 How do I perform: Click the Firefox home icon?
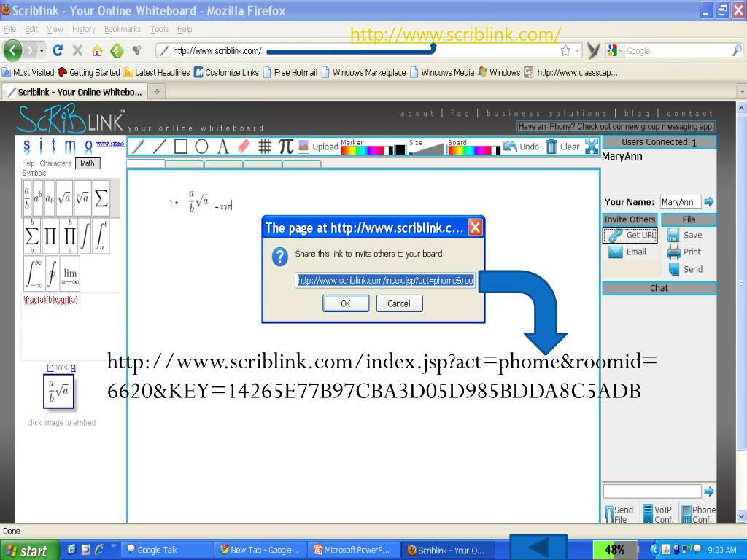coord(97,50)
